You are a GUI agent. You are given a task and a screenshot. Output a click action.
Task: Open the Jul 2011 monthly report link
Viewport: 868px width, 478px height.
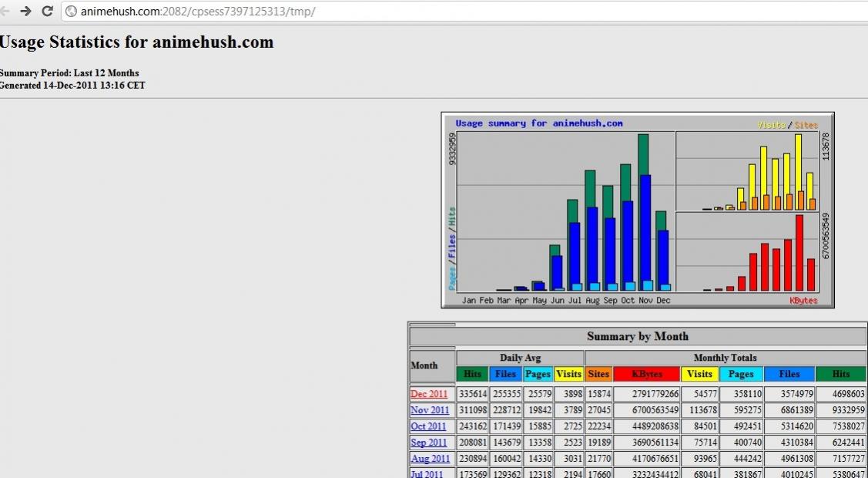tap(428, 474)
